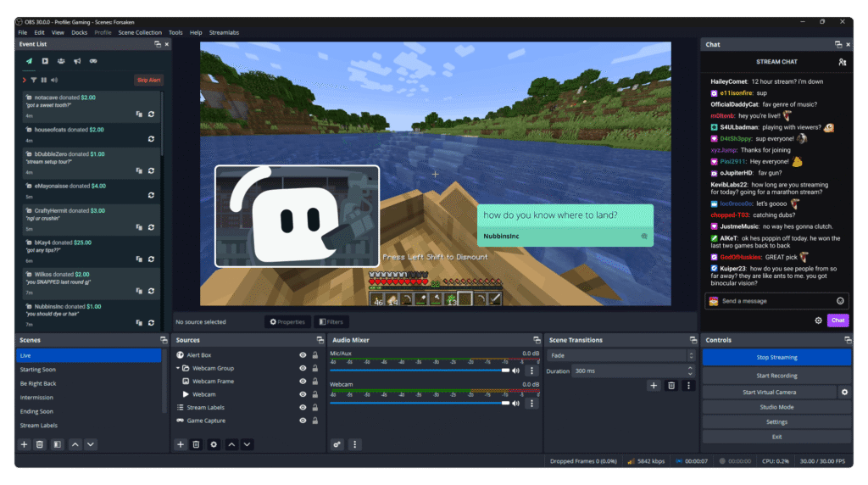Open chat settings gear icon
This screenshot has height=485, width=868.
pyautogui.click(x=818, y=320)
